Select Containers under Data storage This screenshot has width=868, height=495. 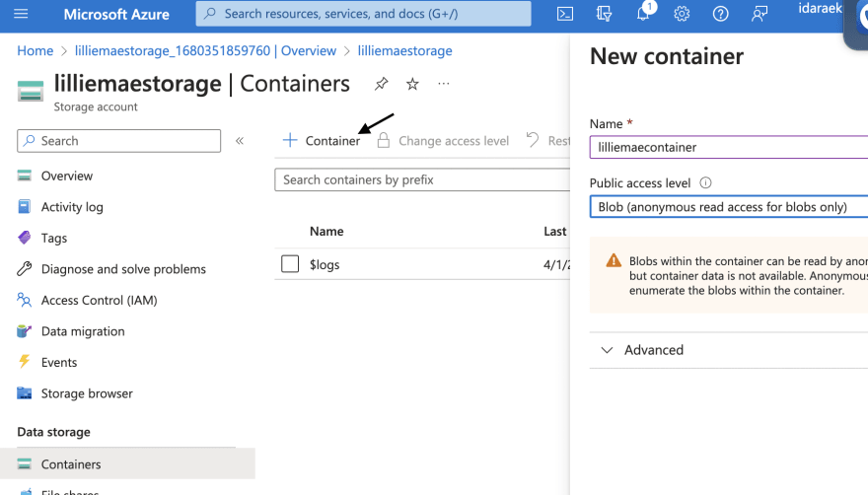click(127, 463)
